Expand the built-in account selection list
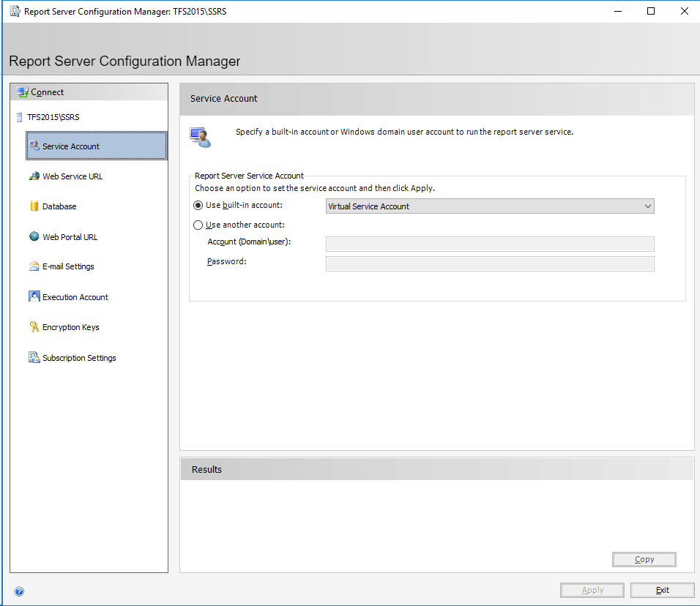The width and height of the screenshot is (700, 606). (647, 206)
